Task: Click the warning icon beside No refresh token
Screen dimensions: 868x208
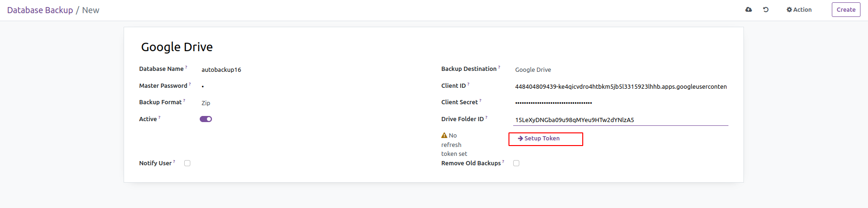Action: (x=444, y=135)
